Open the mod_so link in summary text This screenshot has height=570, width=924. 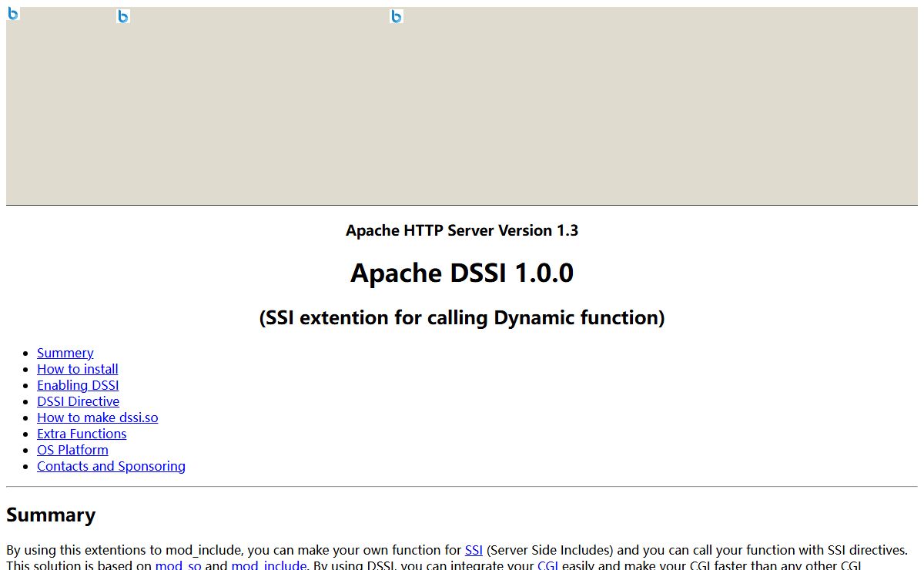[x=179, y=565]
